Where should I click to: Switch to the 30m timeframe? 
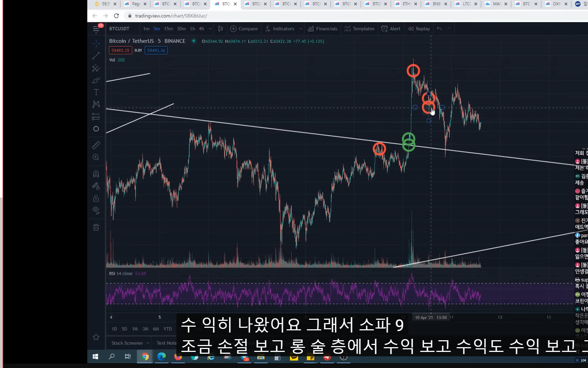pos(181,29)
